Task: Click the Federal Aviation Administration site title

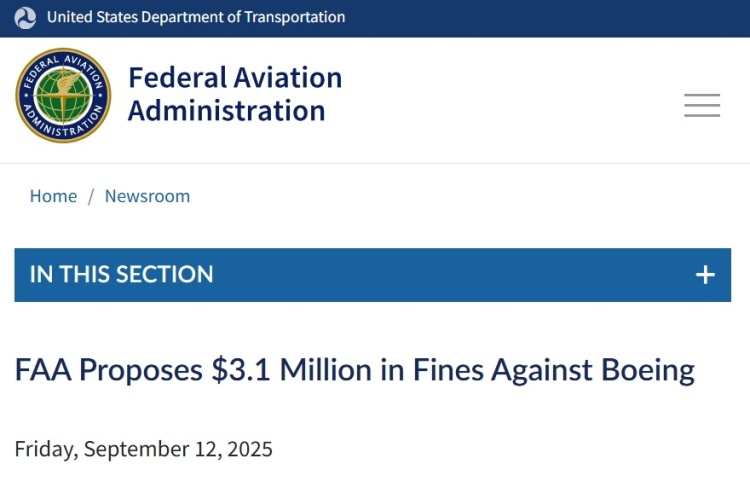Action: (235, 94)
